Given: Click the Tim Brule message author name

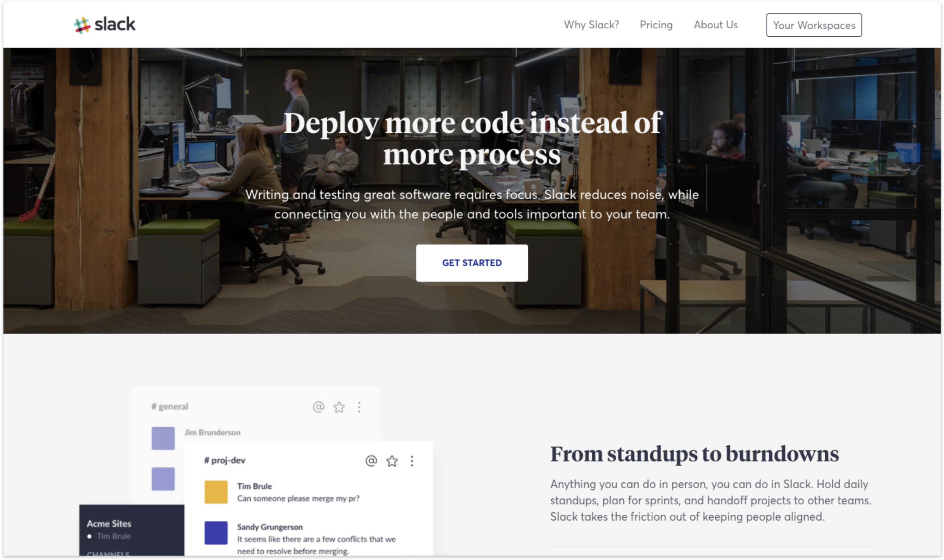Looking at the screenshot, I should point(255,486).
